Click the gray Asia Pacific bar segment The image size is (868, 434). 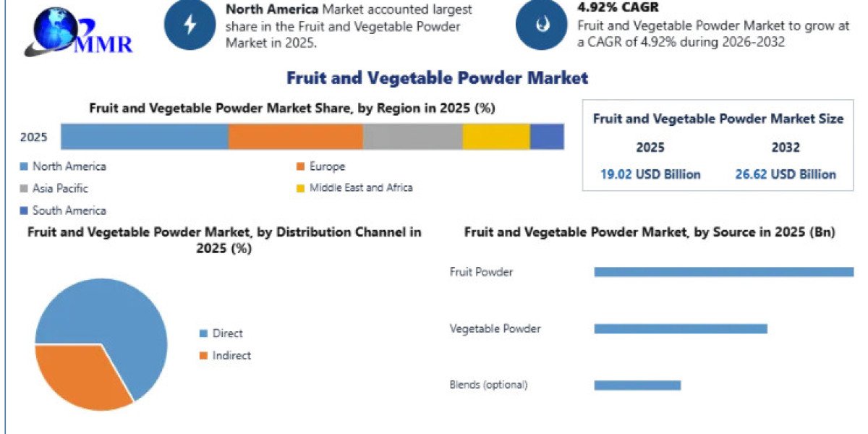pyautogui.click(x=413, y=137)
